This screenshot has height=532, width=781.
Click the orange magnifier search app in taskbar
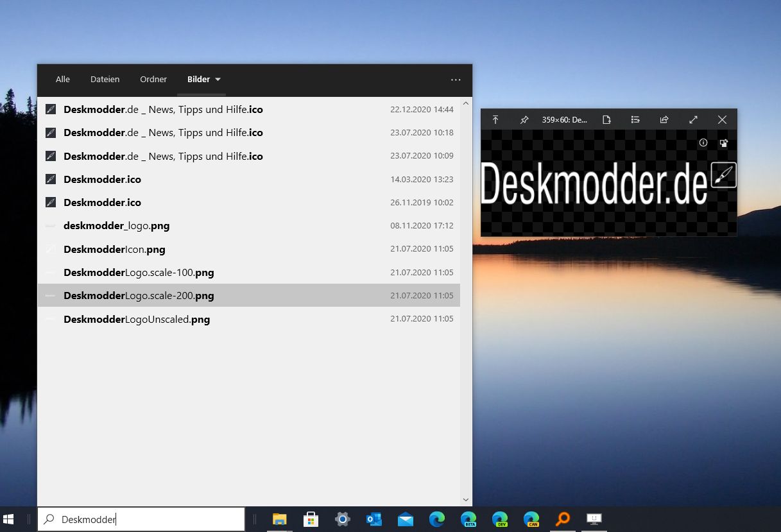click(563, 519)
